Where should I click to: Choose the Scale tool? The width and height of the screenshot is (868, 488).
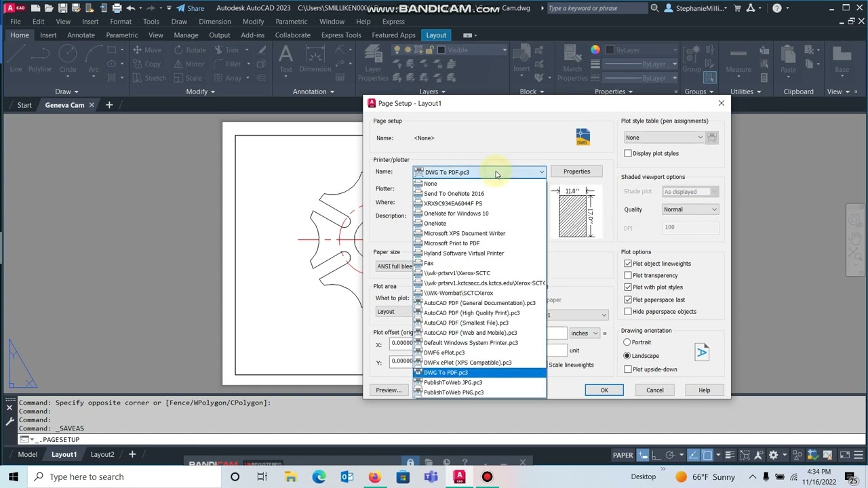point(187,78)
